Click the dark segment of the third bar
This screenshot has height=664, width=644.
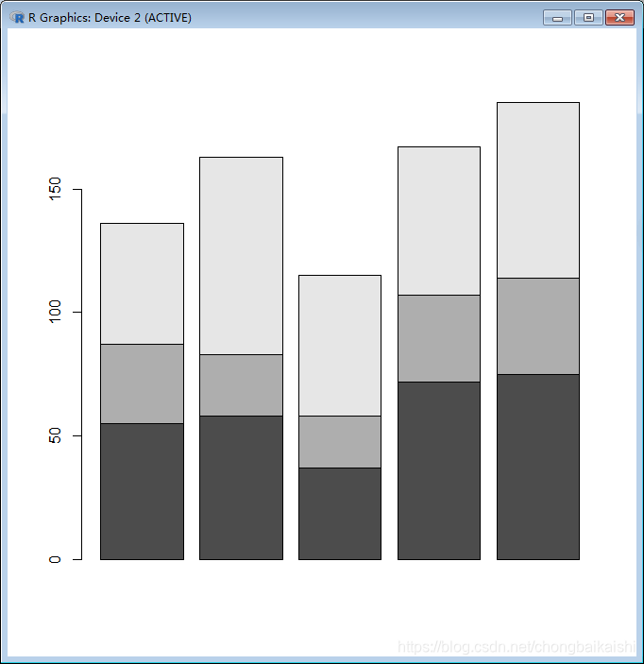340,514
